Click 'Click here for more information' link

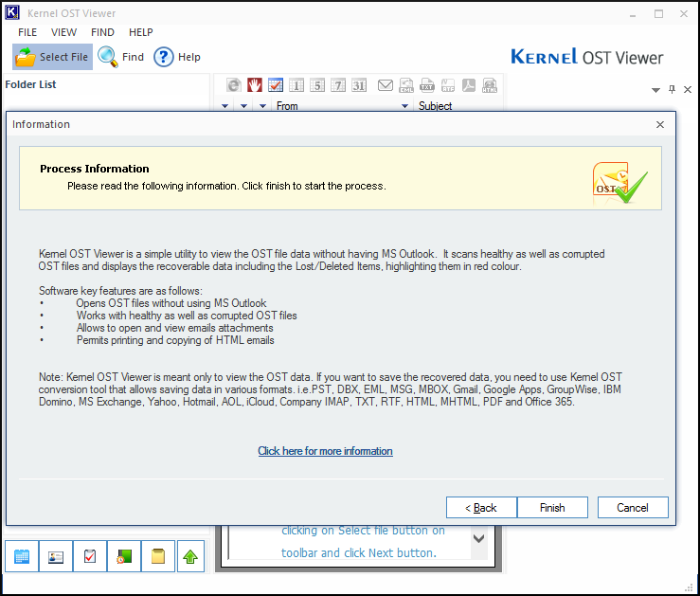pos(325,451)
